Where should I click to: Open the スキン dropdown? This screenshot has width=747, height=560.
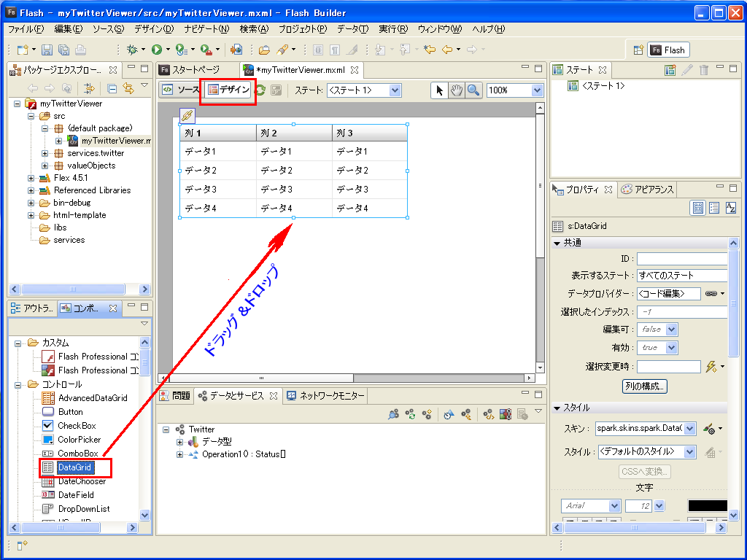pos(689,429)
